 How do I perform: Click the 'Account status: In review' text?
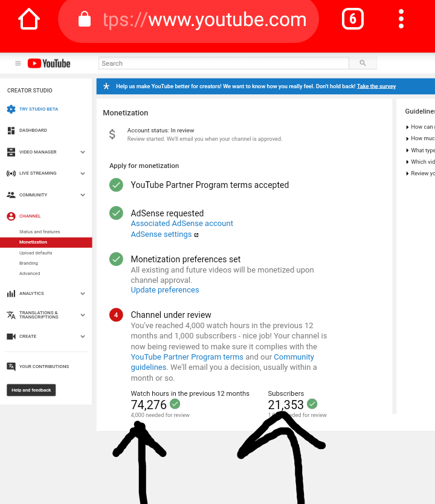161,131
